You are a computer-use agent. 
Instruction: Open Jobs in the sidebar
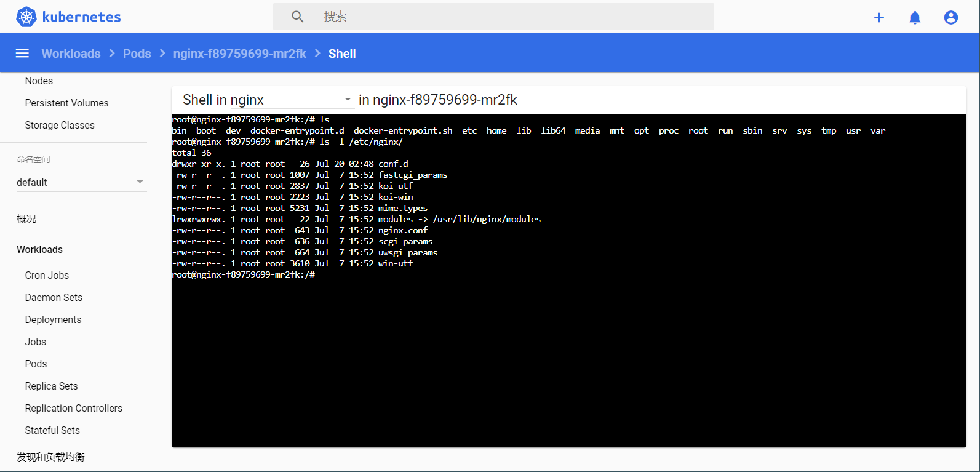pyautogui.click(x=36, y=342)
